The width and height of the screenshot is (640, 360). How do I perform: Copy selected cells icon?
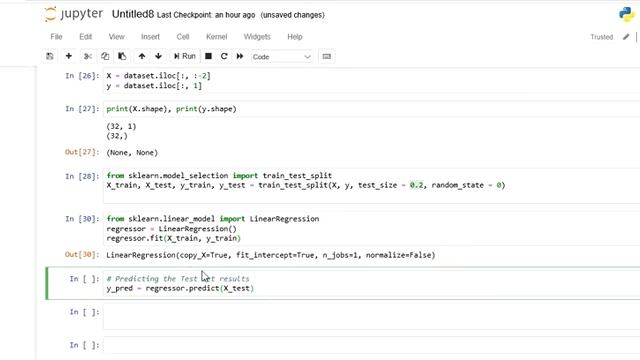[105, 56]
